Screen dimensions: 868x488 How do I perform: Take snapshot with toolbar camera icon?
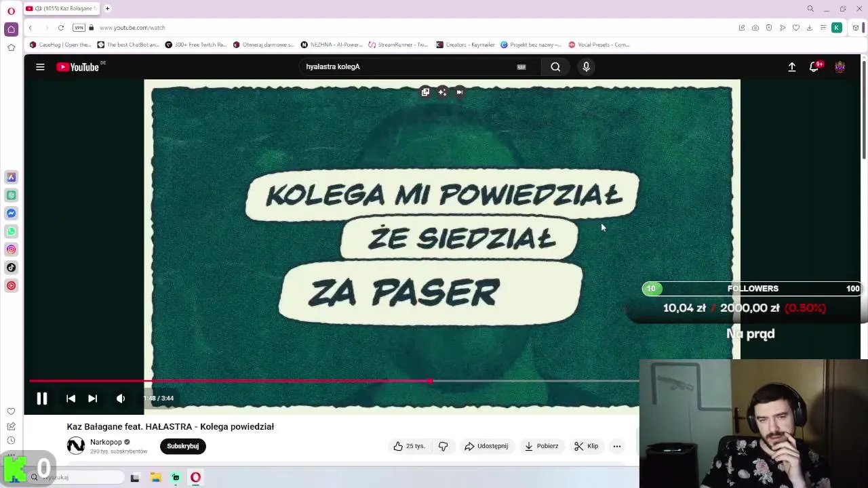click(x=755, y=28)
